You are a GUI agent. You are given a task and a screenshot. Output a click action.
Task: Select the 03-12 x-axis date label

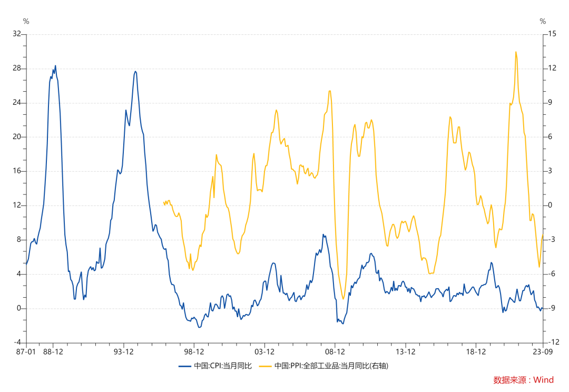pos(264,352)
